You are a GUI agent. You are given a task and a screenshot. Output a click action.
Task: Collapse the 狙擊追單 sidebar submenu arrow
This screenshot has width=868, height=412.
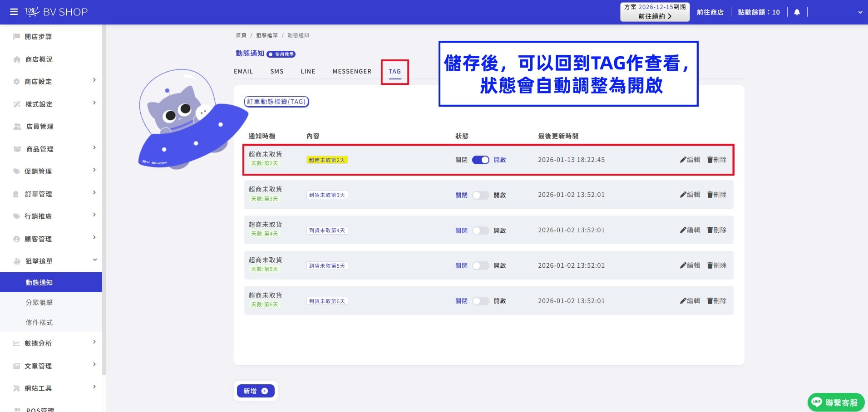[95, 260]
